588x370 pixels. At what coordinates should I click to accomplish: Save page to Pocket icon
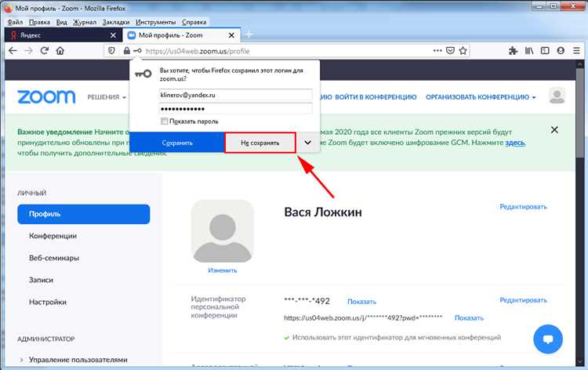[x=450, y=51]
